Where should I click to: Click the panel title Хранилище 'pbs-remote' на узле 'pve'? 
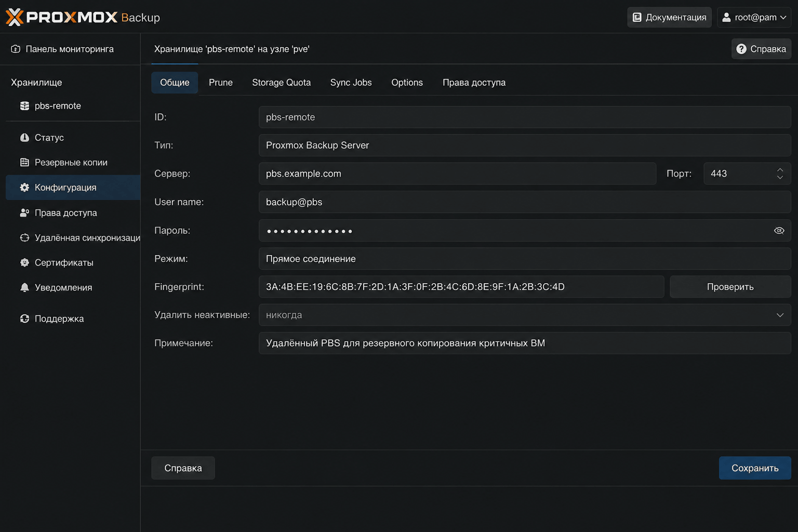point(232,49)
